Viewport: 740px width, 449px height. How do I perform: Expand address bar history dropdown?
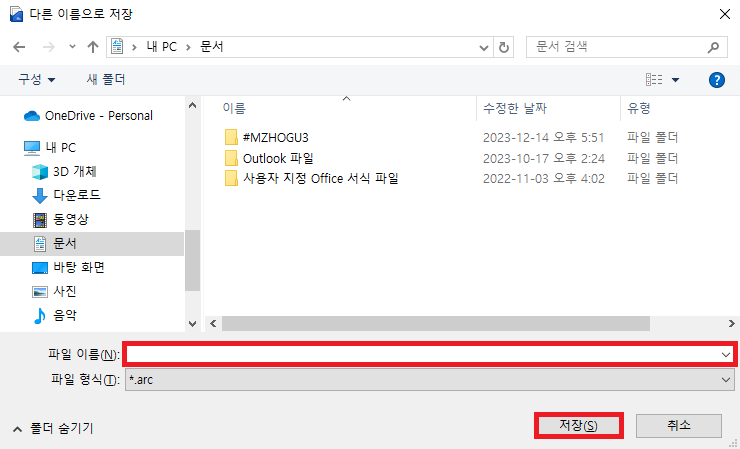pos(484,47)
